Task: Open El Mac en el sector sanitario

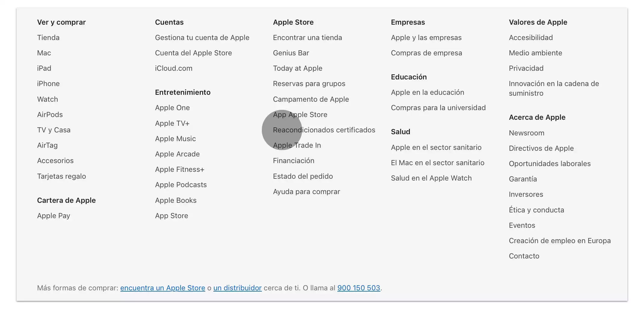Action: pyautogui.click(x=438, y=163)
